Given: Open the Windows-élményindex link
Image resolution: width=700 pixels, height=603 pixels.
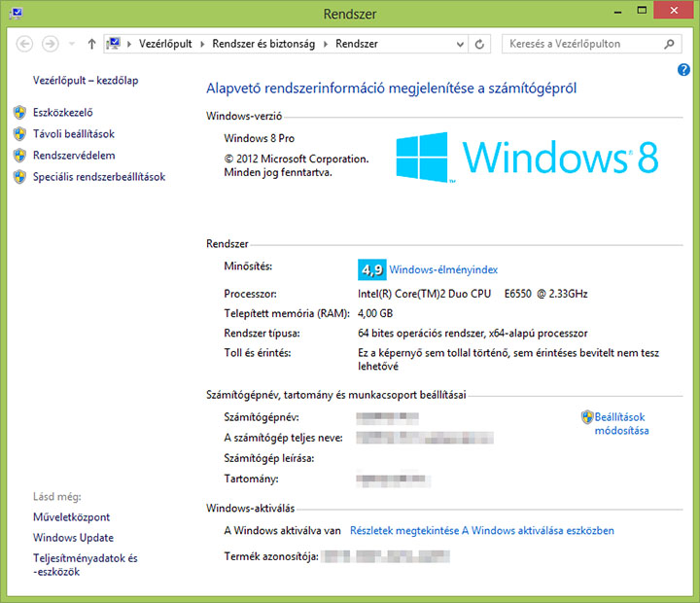Looking at the screenshot, I should tap(443, 270).
